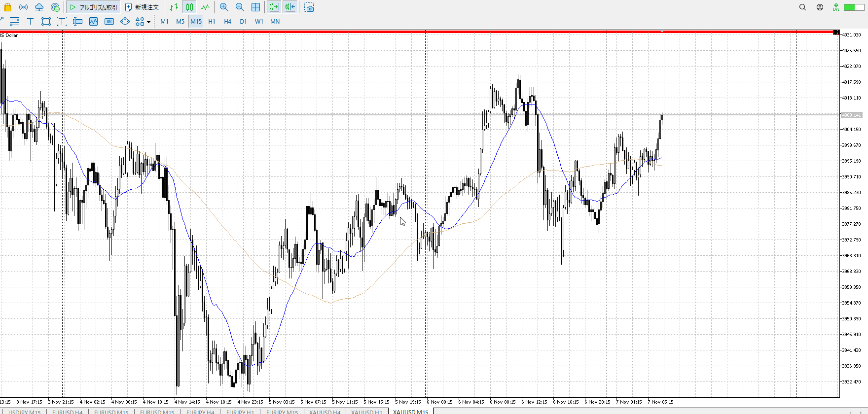Viewport: 868px width, 414px height.
Task: Zoom in on the chart
Action: [x=224, y=7]
